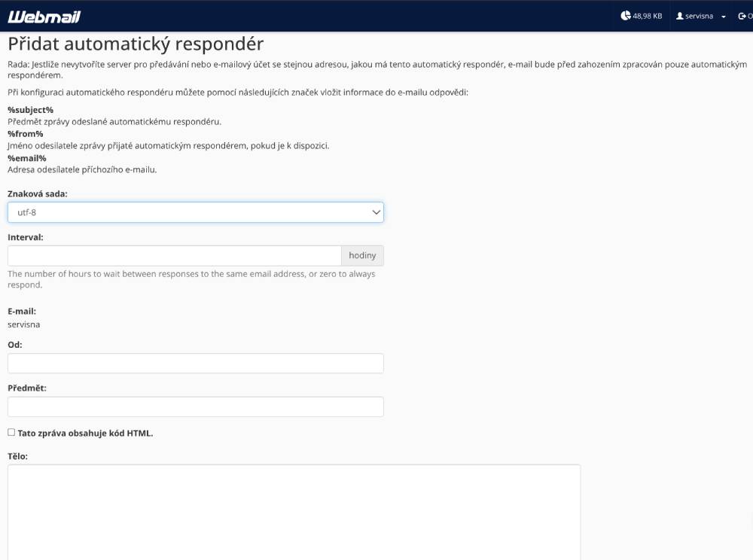Click the 'Přidat automatický respondér' heading
The width and height of the screenshot is (753, 560).
[x=136, y=44]
